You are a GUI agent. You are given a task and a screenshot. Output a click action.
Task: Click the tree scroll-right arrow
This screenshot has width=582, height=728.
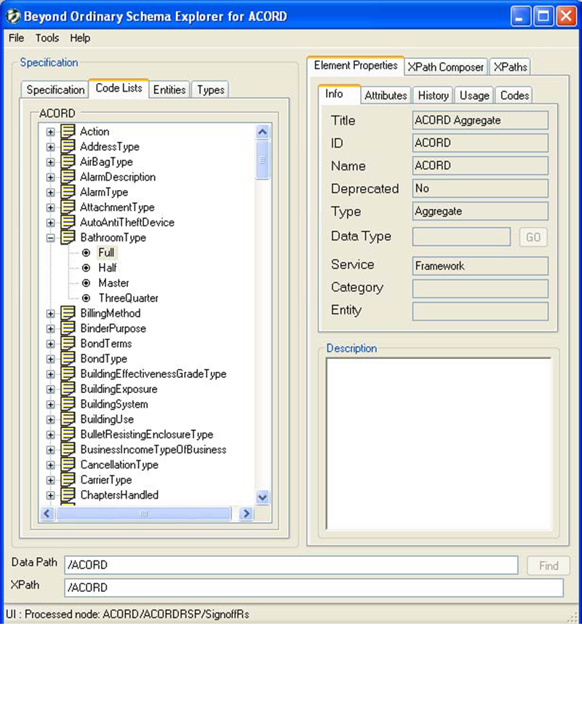pyautogui.click(x=247, y=513)
